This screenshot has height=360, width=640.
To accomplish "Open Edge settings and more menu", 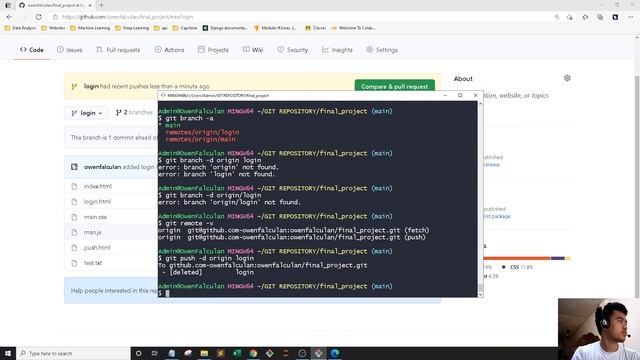I will (x=630, y=17).
